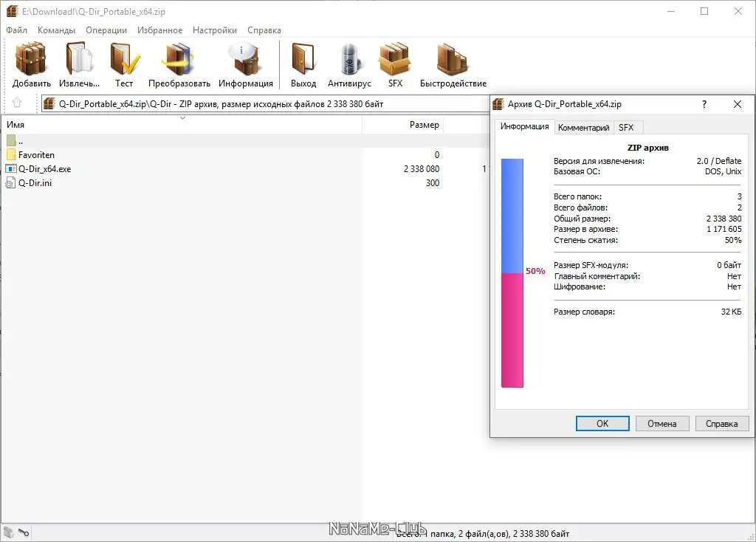This screenshot has width=756, height=542.
Task: Click the pink part of compression bar
Action: [512, 330]
